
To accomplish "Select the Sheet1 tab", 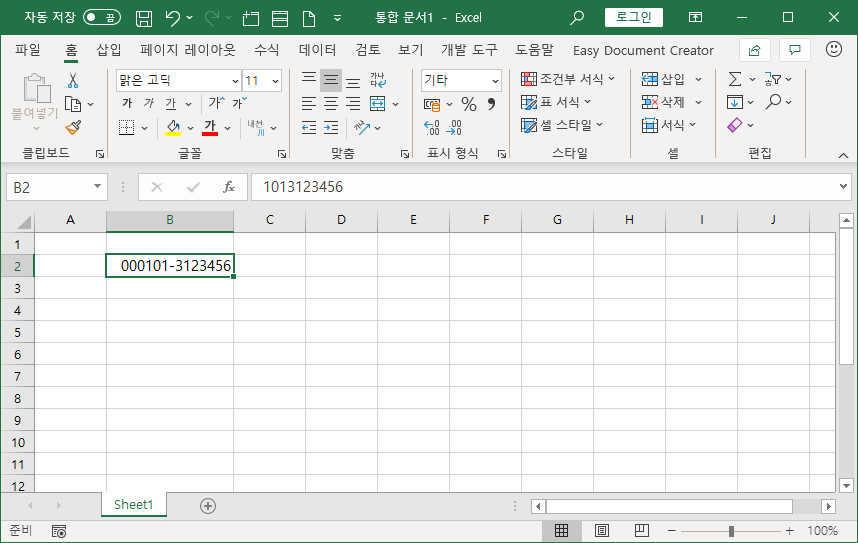I will [x=134, y=505].
